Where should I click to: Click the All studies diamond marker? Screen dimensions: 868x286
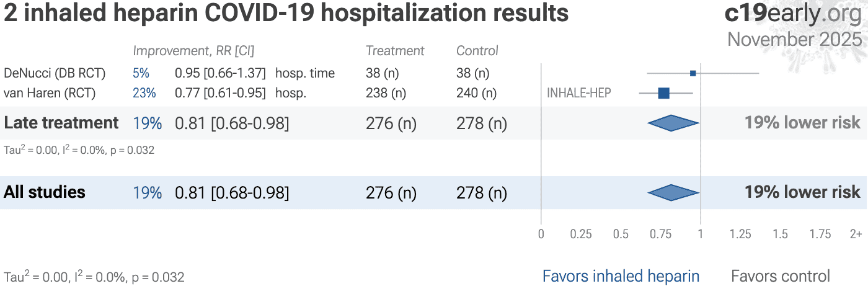[673, 193]
